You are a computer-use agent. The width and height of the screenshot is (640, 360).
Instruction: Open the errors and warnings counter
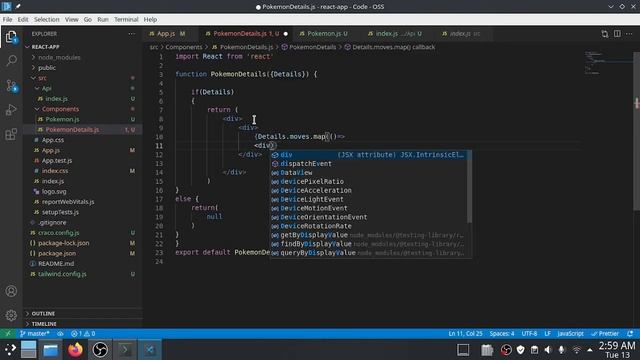[x=83, y=333]
